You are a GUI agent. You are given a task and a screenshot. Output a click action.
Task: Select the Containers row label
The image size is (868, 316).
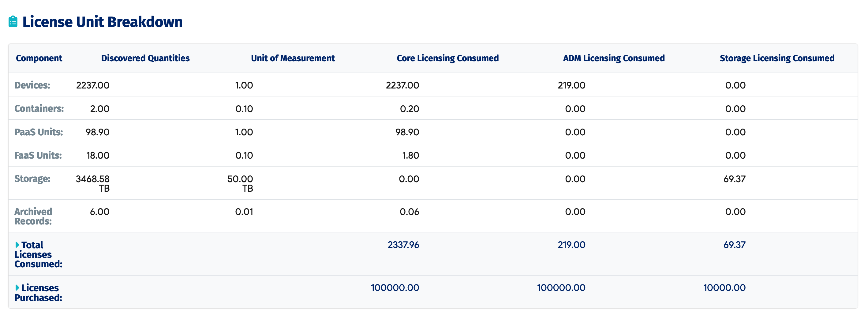(x=39, y=109)
